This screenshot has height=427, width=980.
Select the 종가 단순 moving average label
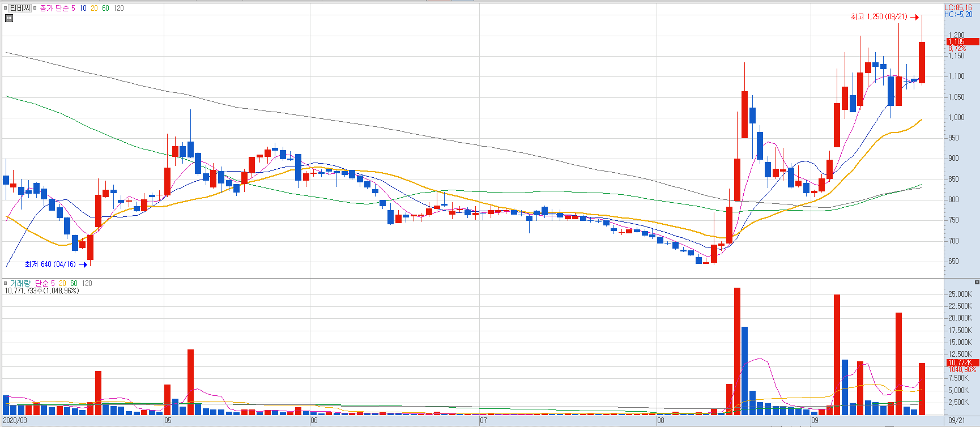coord(54,8)
